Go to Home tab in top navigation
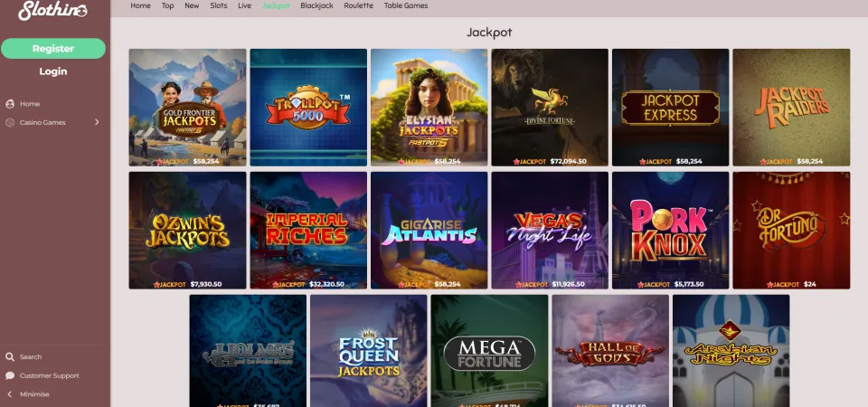The width and height of the screenshot is (868, 407). 141,5
